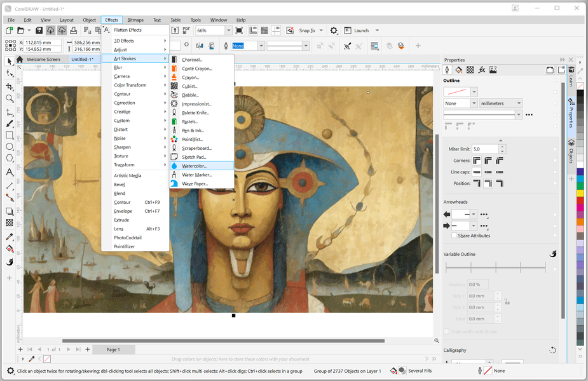Choose Watercolor from Art Strokes submenu
The height and width of the screenshot is (381, 588).
click(x=194, y=166)
